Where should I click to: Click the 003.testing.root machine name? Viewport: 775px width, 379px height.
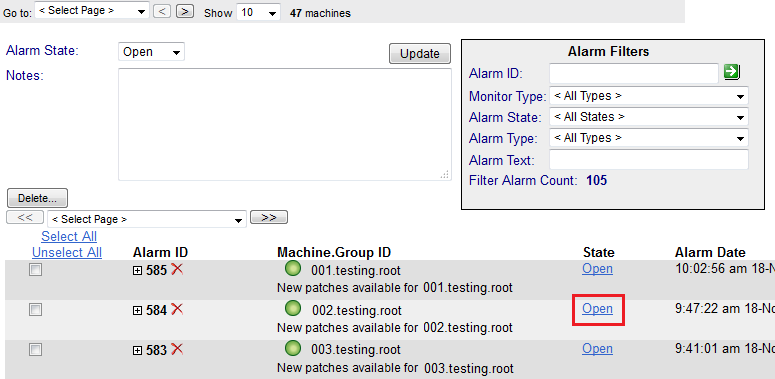pyautogui.click(x=356, y=351)
